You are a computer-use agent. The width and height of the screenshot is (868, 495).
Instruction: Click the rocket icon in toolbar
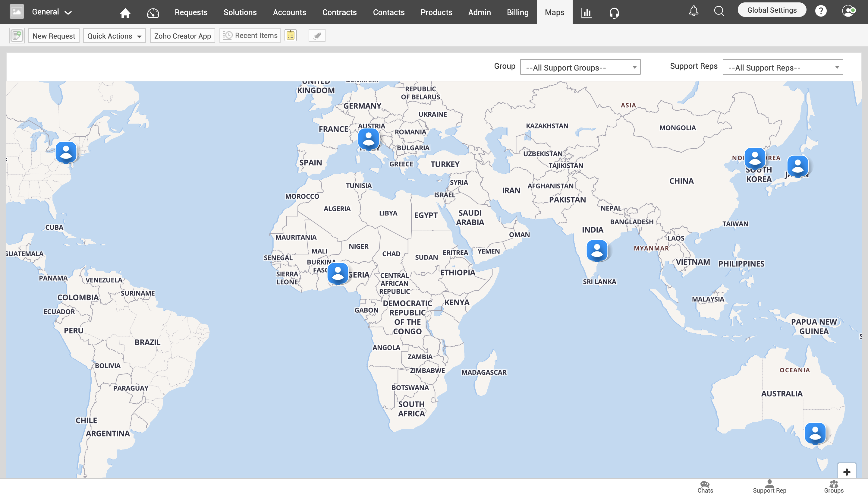tap(317, 35)
